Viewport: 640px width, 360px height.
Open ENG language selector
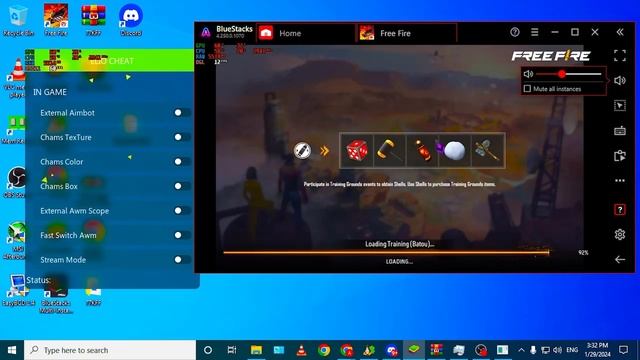pos(572,350)
